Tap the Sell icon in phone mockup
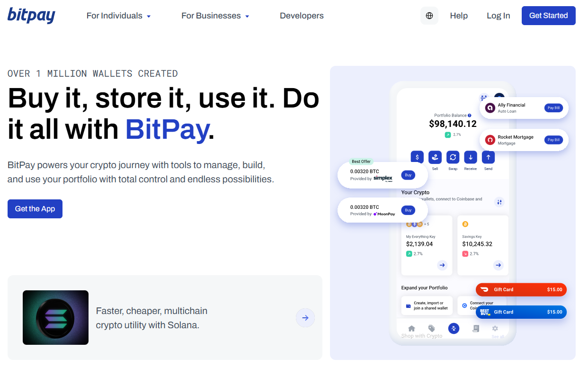 tap(435, 157)
